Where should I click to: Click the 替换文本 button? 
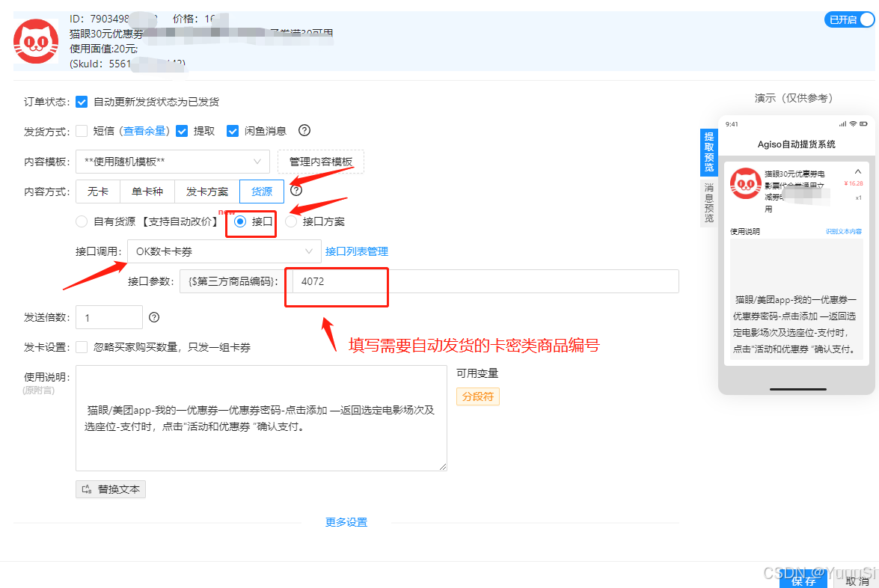click(111, 489)
